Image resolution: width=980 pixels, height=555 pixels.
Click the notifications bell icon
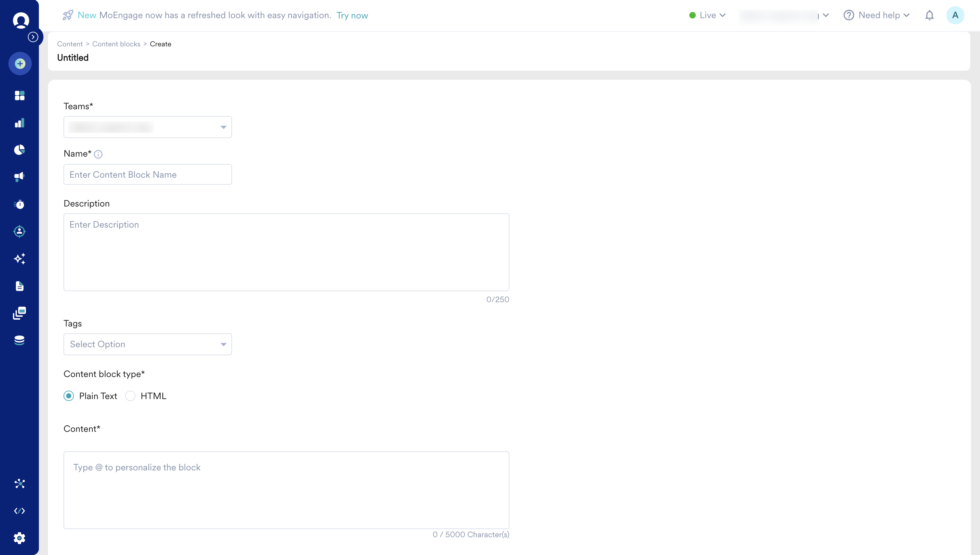point(929,15)
